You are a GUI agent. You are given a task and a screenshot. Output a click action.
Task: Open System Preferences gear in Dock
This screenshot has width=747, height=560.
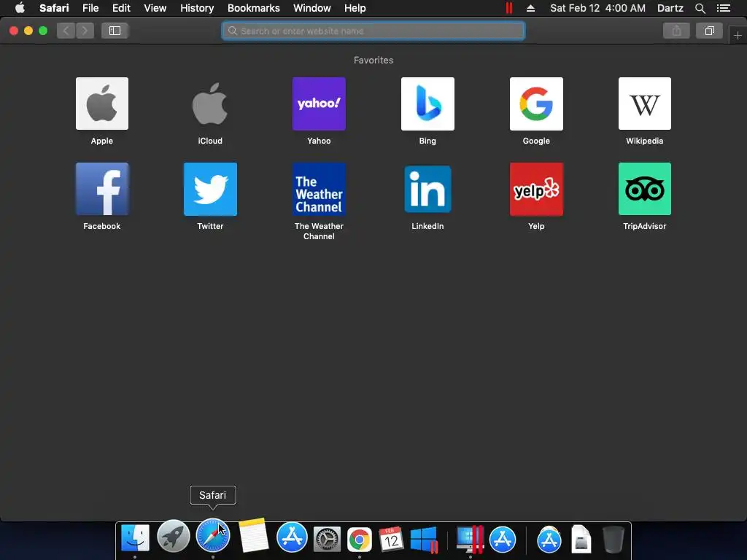(x=327, y=540)
